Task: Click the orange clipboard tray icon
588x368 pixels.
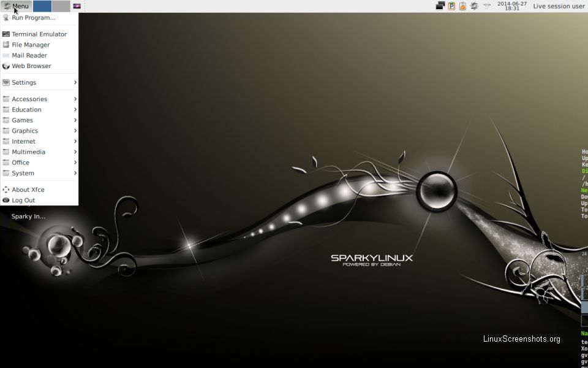Action: point(463,6)
